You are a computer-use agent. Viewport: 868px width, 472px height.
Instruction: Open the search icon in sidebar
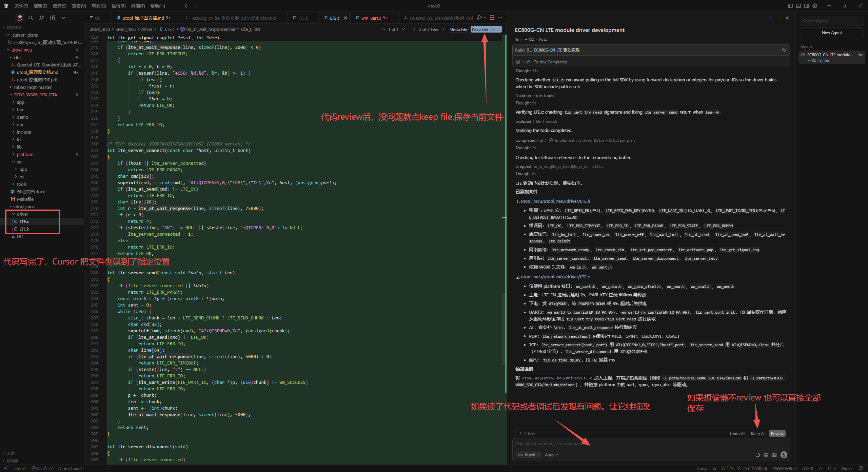[x=31, y=18]
